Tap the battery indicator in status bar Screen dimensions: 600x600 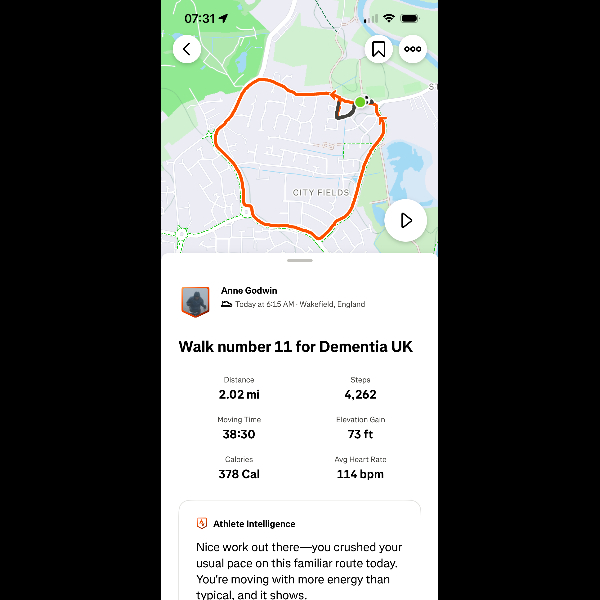coord(409,18)
